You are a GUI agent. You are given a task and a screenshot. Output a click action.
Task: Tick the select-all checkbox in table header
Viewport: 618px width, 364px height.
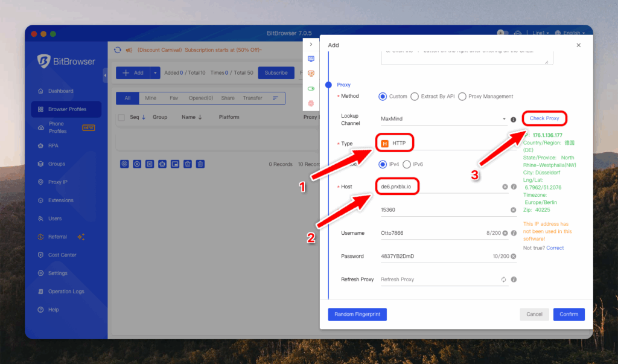[x=121, y=118]
